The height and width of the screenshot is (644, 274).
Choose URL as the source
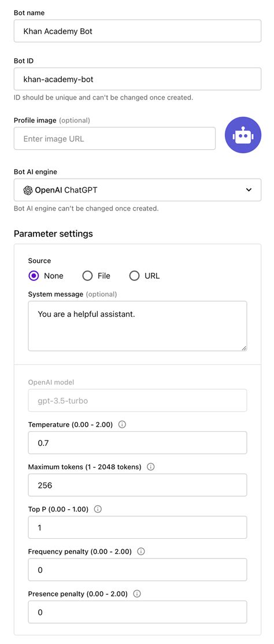(x=134, y=276)
